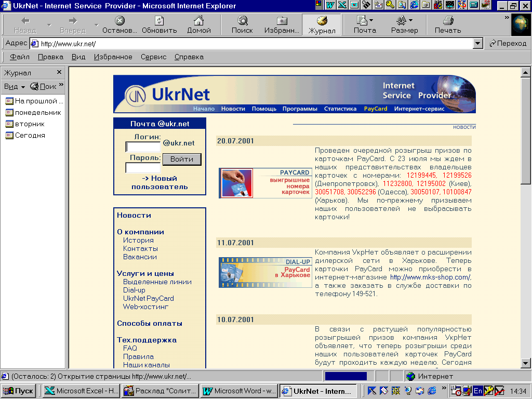Click the Вперед forward arrow button
The width and height of the screenshot is (532, 399).
click(73, 25)
